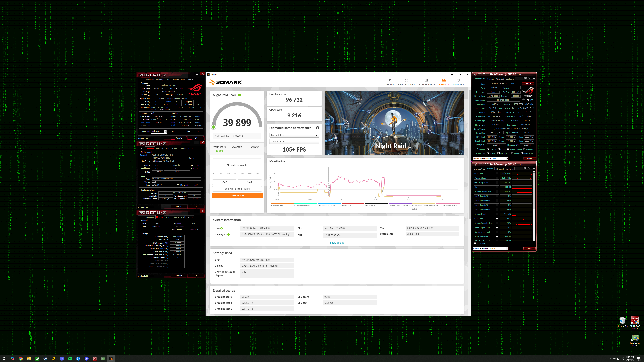Toggle the PhysX checkbox in GPU-Z
The height and width of the screenshot is (362, 644).
[512, 153]
